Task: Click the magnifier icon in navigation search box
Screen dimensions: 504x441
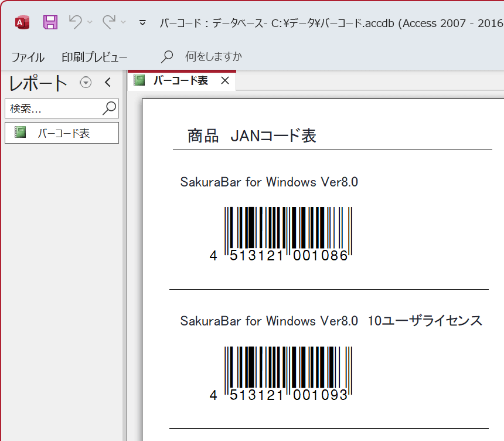Action: point(109,108)
